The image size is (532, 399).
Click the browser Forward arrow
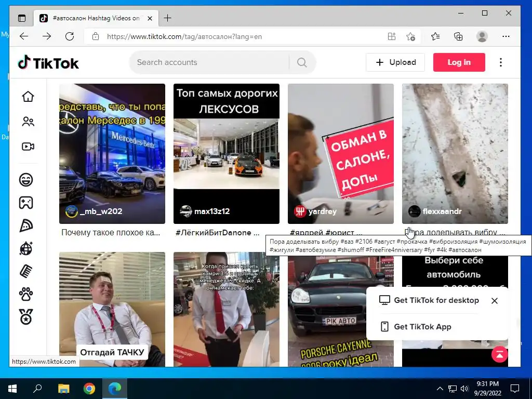[x=46, y=36]
